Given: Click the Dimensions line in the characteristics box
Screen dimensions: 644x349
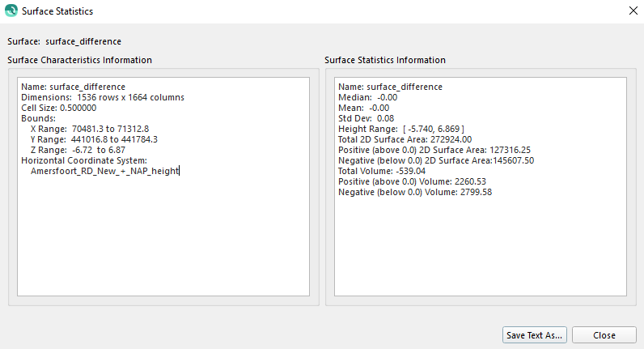Looking at the screenshot, I should (103, 97).
